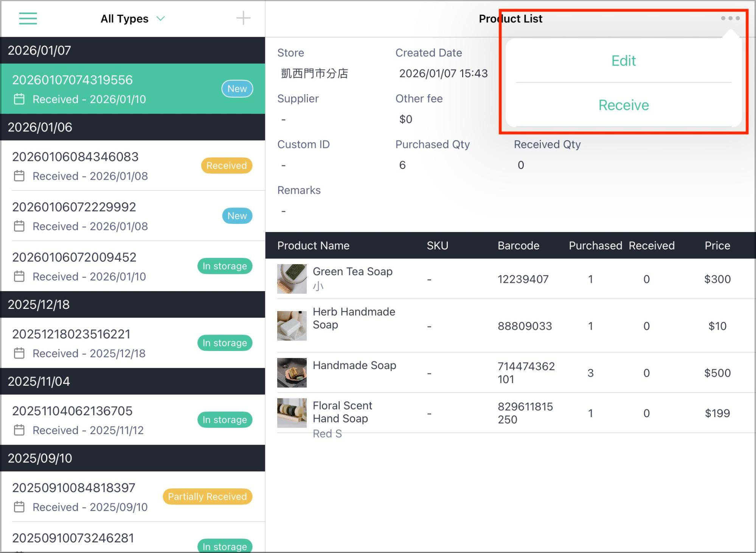Click In storage badge on order 20251104062136705
Image resolution: width=756 pixels, height=553 pixels.
pyautogui.click(x=225, y=420)
